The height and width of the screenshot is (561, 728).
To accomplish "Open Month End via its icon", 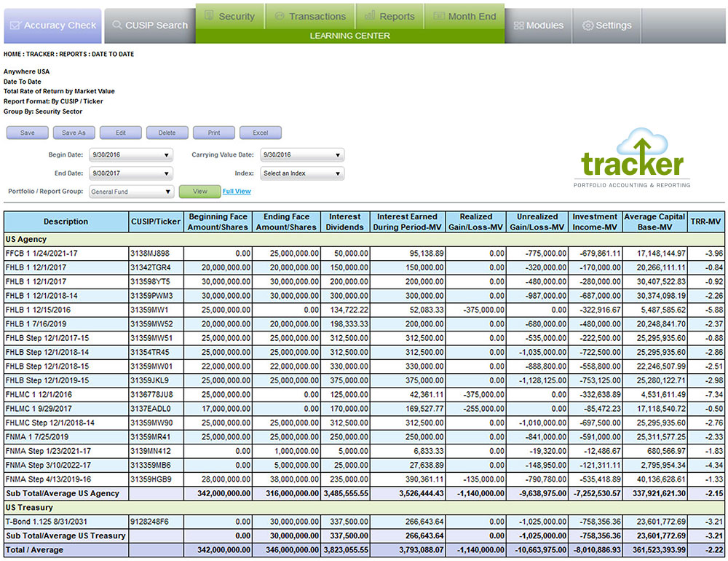I will (438, 16).
